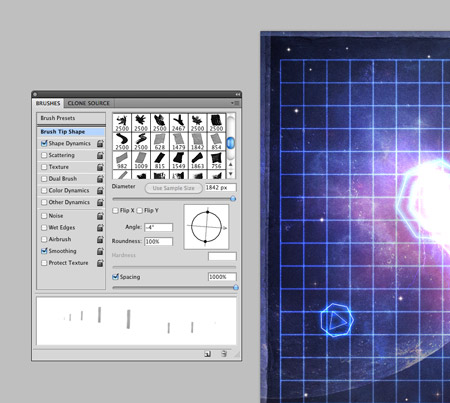The width and height of the screenshot is (450, 403).
Task: Click the Use Sample Size button
Action: (x=173, y=188)
